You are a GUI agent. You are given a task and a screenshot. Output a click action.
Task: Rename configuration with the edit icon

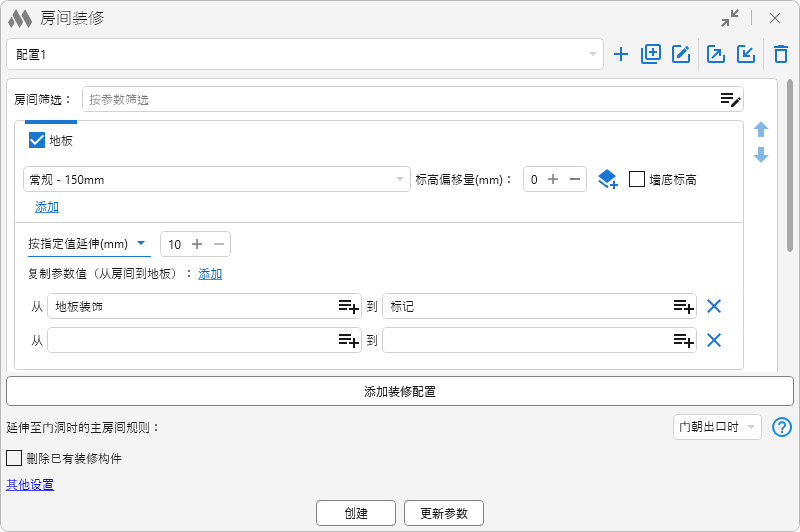681,55
